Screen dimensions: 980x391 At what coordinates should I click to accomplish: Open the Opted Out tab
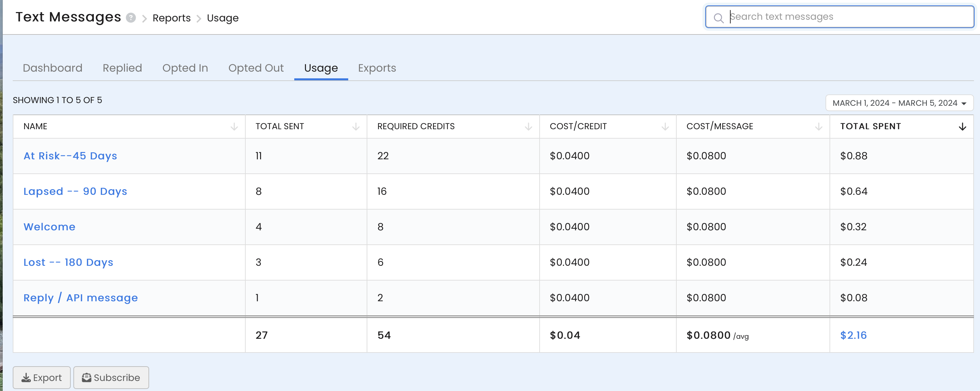click(256, 68)
